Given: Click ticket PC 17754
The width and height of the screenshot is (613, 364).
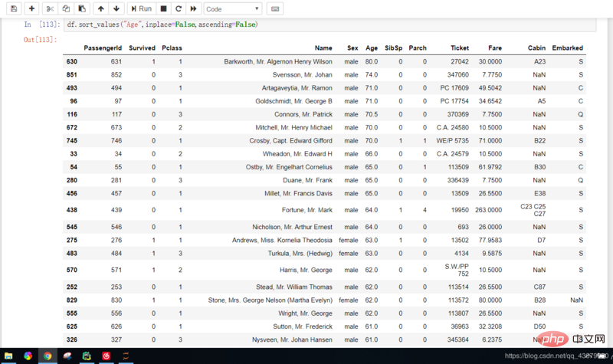Looking at the screenshot, I should (x=454, y=101).
